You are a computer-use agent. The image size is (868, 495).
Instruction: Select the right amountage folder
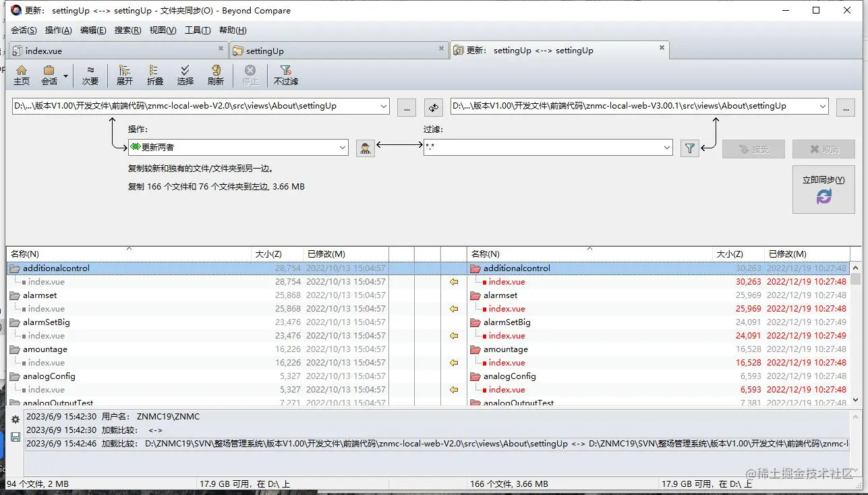[x=505, y=349]
